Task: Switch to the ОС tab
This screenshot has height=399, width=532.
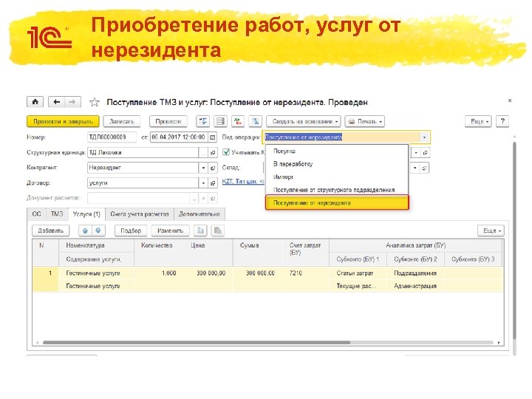Action: pyautogui.click(x=36, y=214)
